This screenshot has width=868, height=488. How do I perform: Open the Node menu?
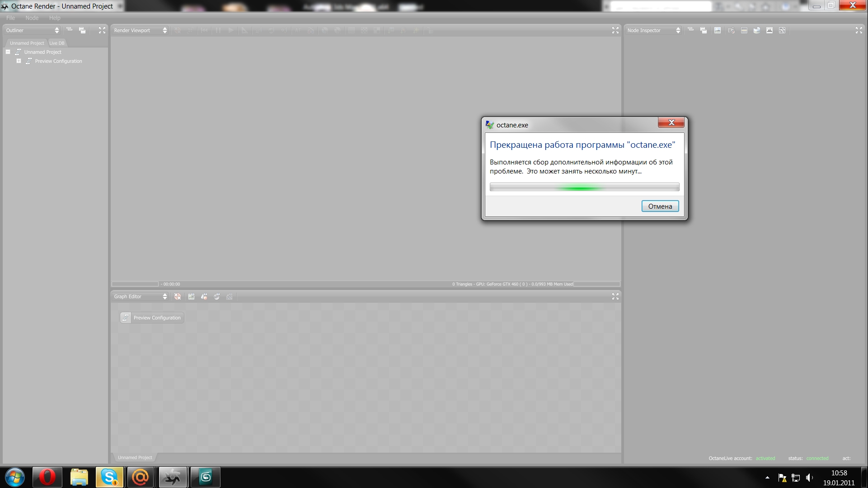click(x=32, y=18)
